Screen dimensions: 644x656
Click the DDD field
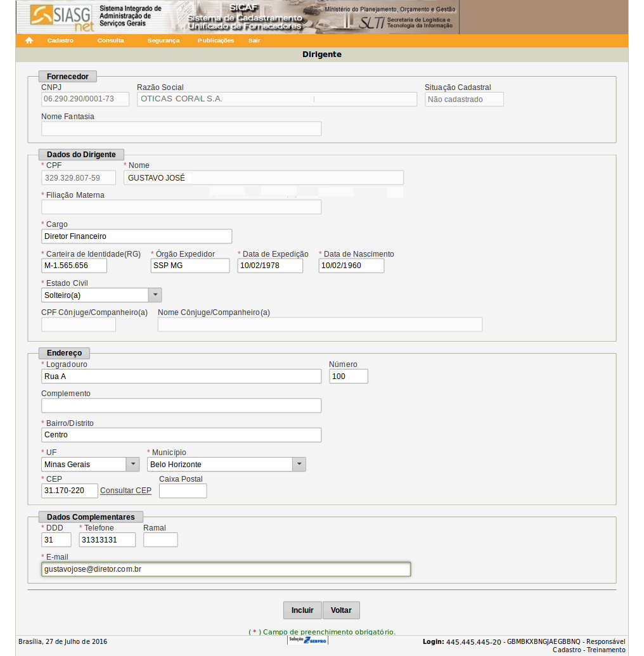[x=56, y=539]
